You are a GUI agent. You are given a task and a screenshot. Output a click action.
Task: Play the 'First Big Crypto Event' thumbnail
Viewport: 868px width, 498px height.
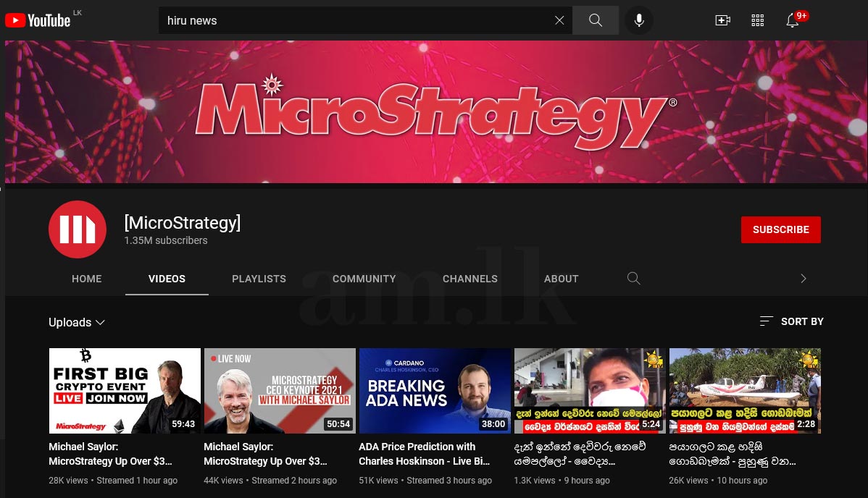coord(125,391)
